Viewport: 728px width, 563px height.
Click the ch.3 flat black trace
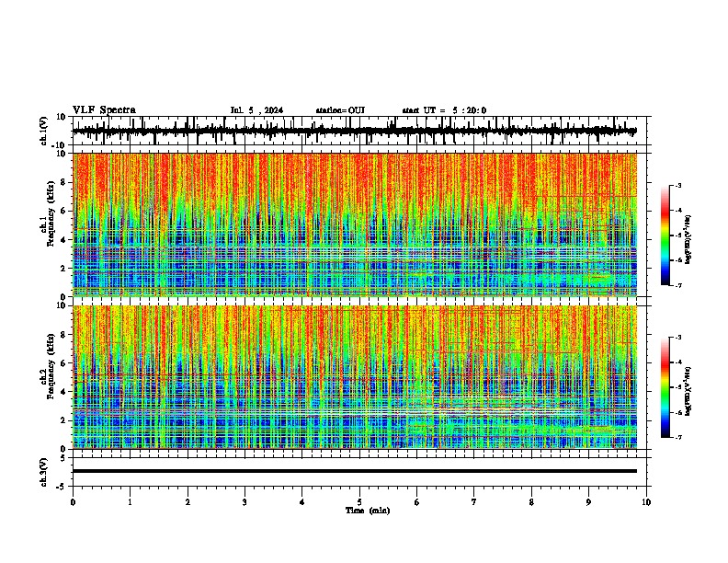[355, 471]
